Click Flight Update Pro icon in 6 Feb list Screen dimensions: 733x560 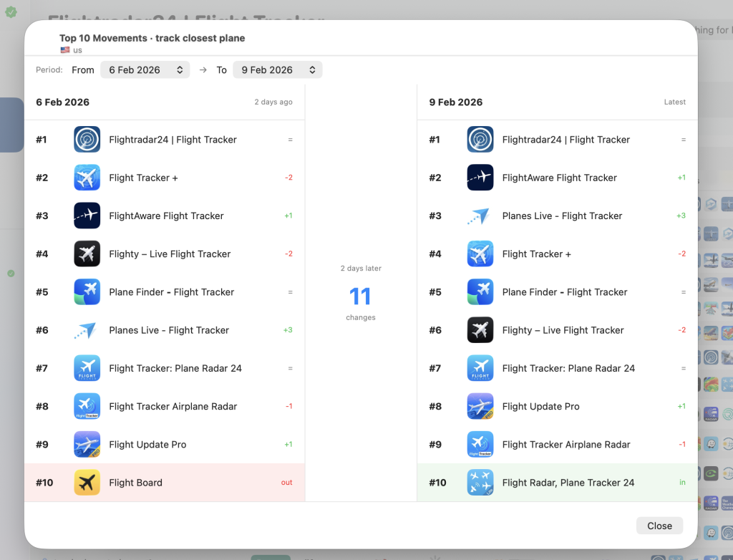87,445
